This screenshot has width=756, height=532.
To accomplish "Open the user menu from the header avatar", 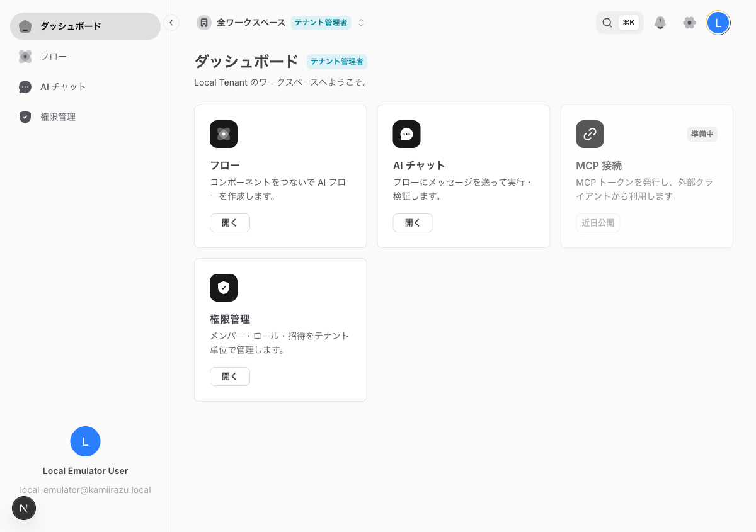I will coord(718,23).
